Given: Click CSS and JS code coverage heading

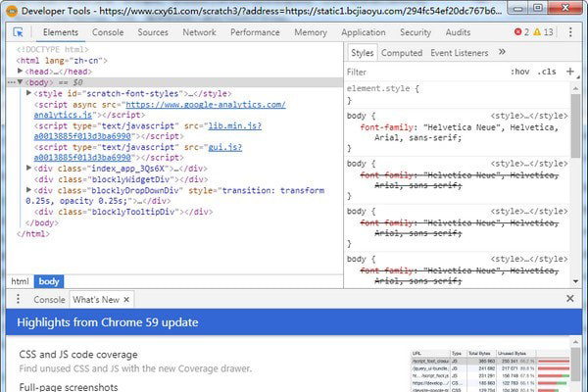Looking at the screenshot, I should 78,355.
